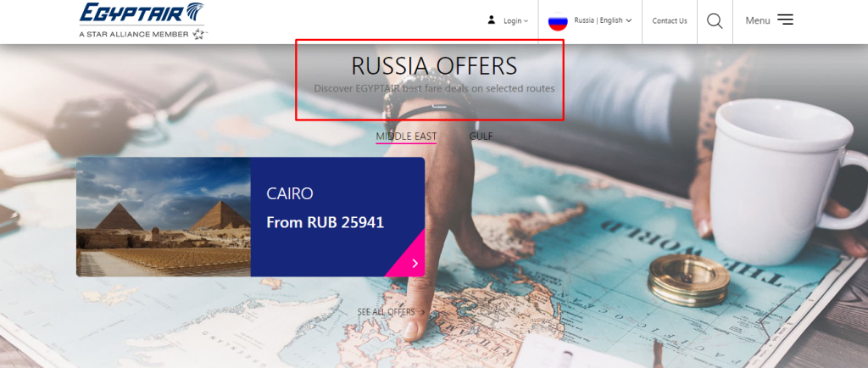868x368 pixels.
Task: Click the A Star Alliance Member text
Action: [x=134, y=34]
